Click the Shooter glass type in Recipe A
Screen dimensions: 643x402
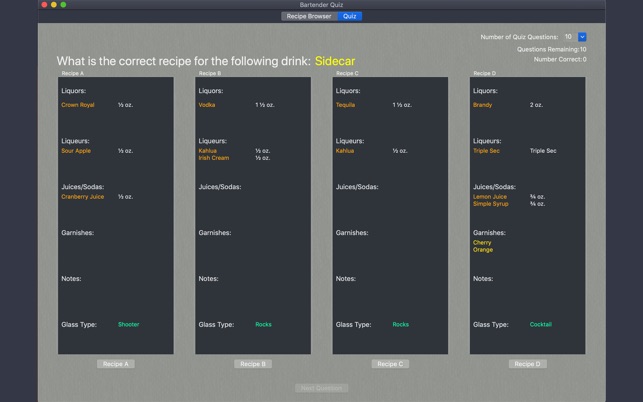click(128, 325)
